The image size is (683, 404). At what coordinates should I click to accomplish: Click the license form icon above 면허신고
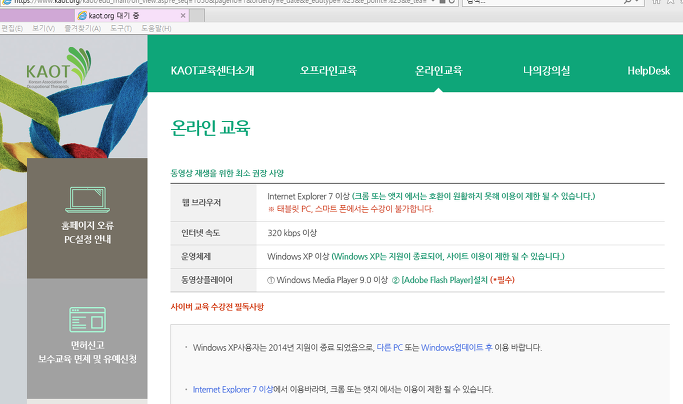(x=87, y=319)
